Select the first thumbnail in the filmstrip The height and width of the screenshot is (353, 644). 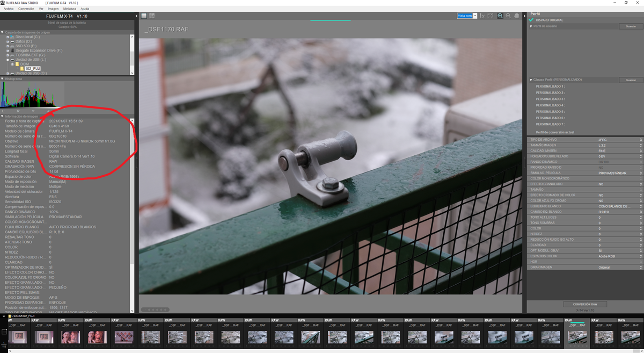[x=18, y=336]
